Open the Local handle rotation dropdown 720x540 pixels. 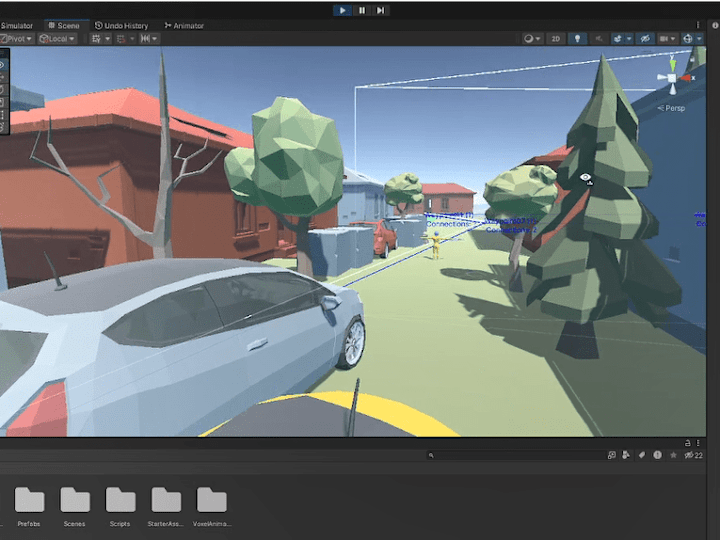(57, 39)
